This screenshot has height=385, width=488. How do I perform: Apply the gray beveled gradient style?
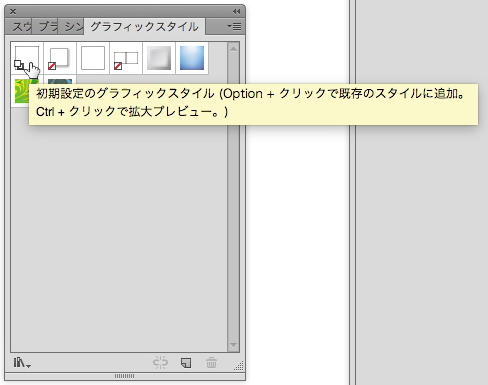159,58
